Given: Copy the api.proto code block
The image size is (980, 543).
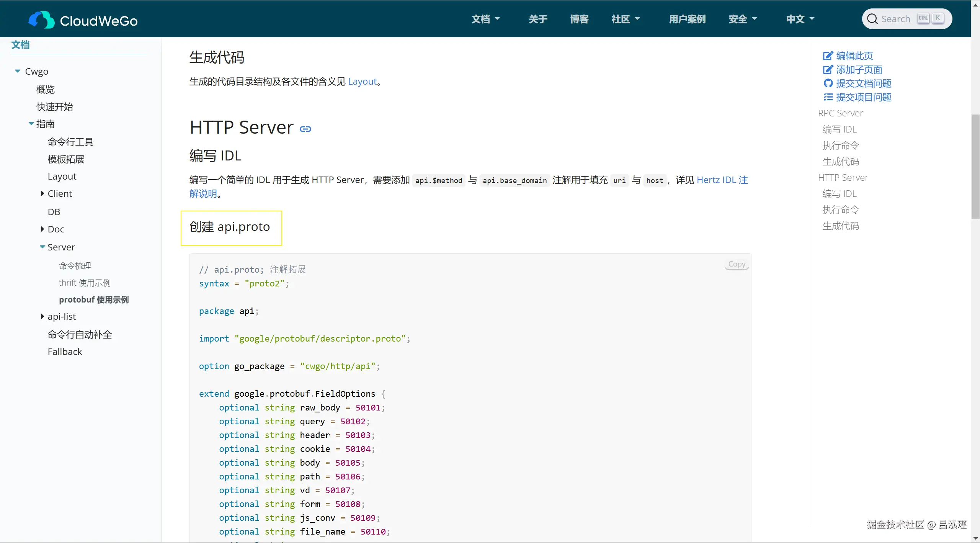Looking at the screenshot, I should pos(736,264).
